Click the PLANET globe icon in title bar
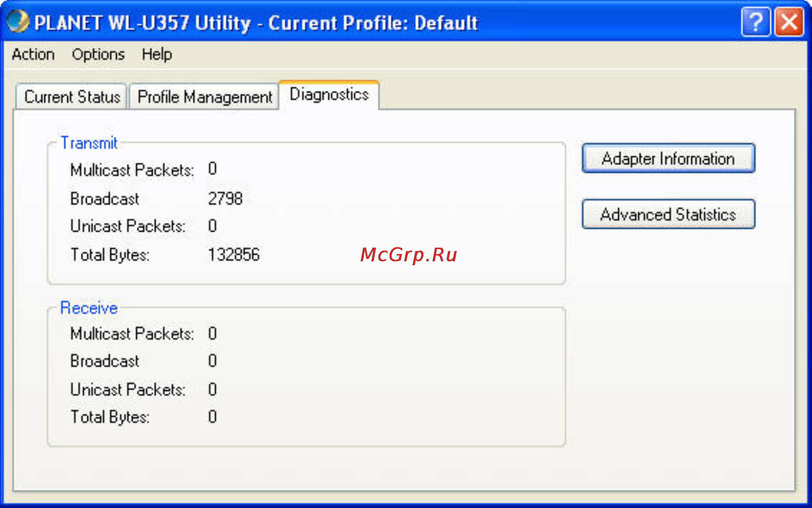 click(18, 21)
